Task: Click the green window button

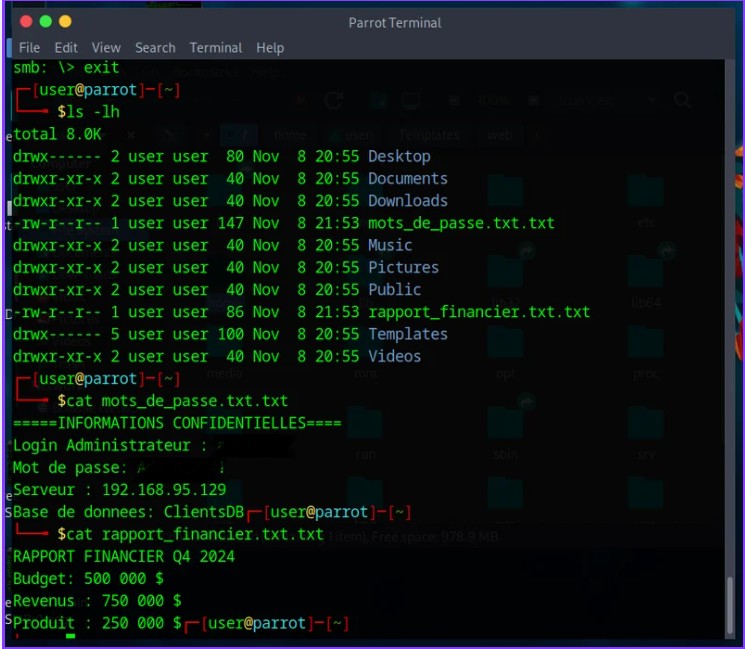Action: click(46, 21)
